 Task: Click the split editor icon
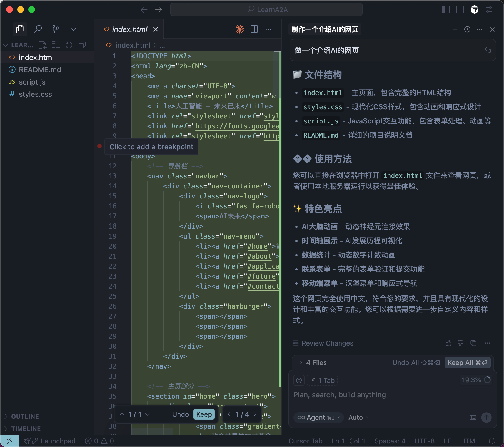254,29
